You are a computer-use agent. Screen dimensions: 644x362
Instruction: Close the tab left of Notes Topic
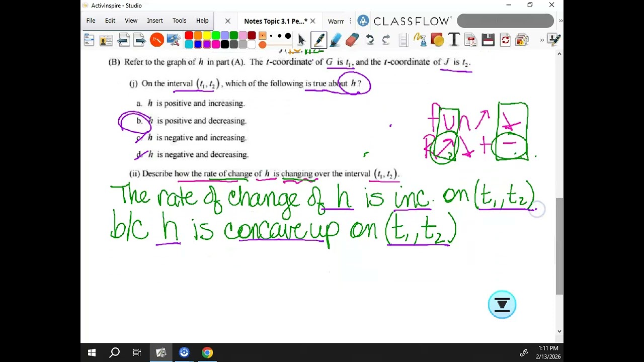227,21
